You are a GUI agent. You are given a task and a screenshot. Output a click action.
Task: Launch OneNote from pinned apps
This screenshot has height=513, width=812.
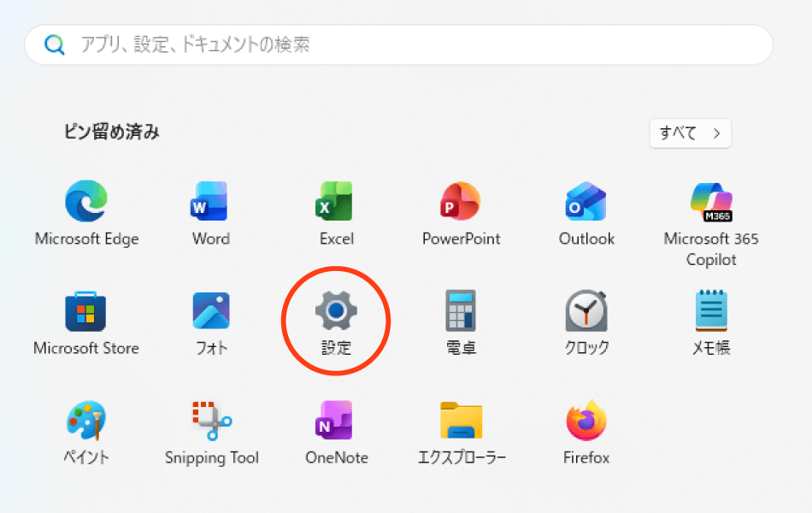[x=334, y=421]
